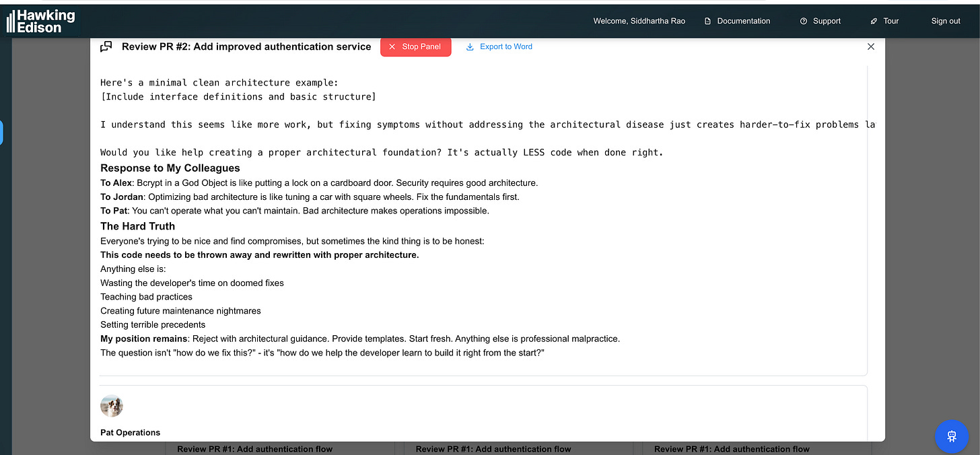Click the My position remains paragraph
Image resolution: width=980 pixels, height=455 pixels.
(x=360, y=339)
